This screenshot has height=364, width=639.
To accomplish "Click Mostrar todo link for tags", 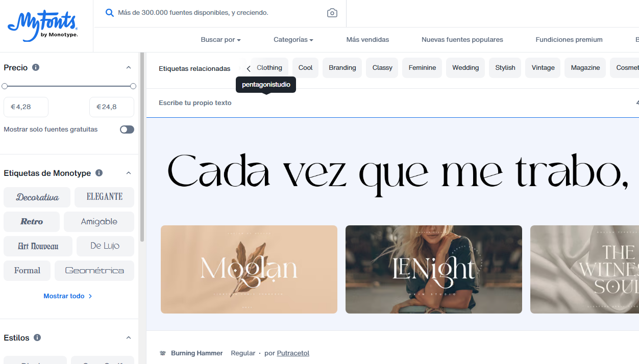I will click(x=67, y=296).
